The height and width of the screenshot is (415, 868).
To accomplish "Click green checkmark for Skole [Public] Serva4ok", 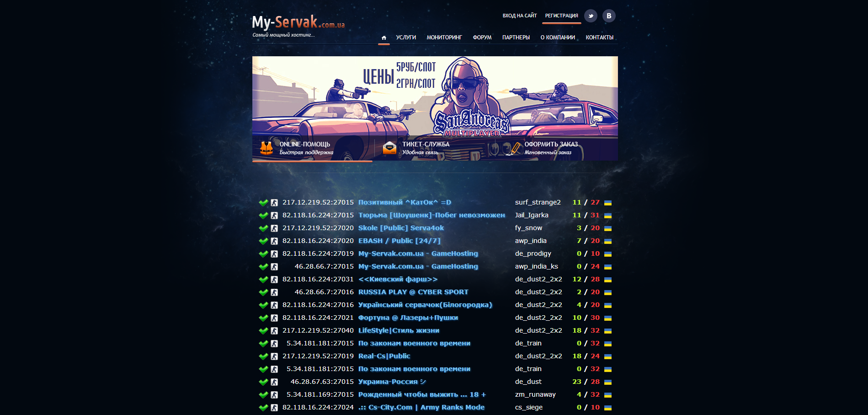I will click(x=263, y=228).
